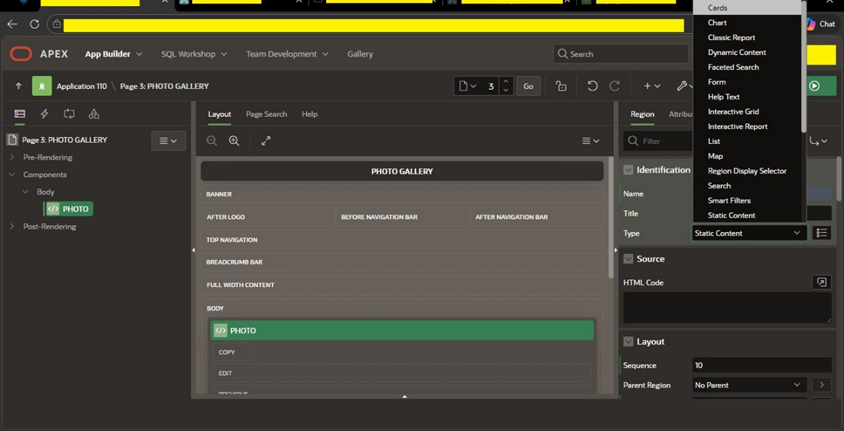Select Interactive Report from type list
This screenshot has height=431, width=844.
pos(737,126)
